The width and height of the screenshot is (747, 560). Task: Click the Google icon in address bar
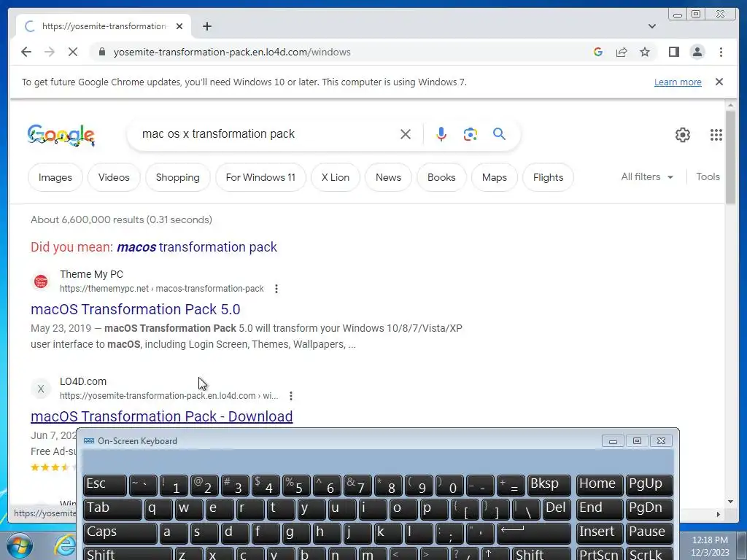[x=598, y=52]
